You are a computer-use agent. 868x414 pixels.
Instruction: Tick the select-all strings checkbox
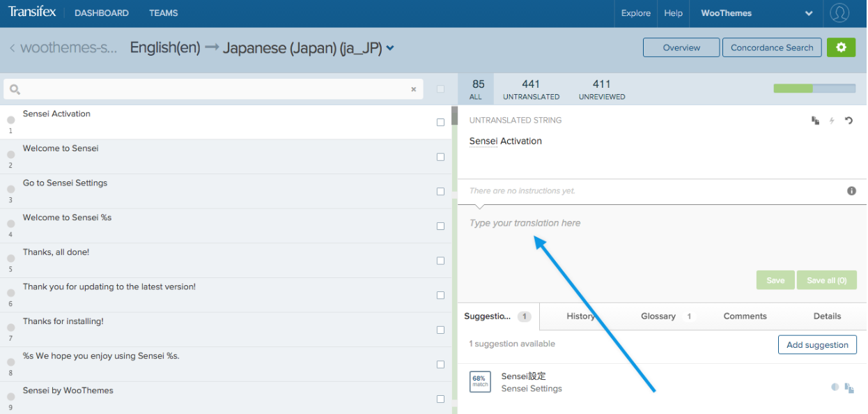(x=440, y=89)
